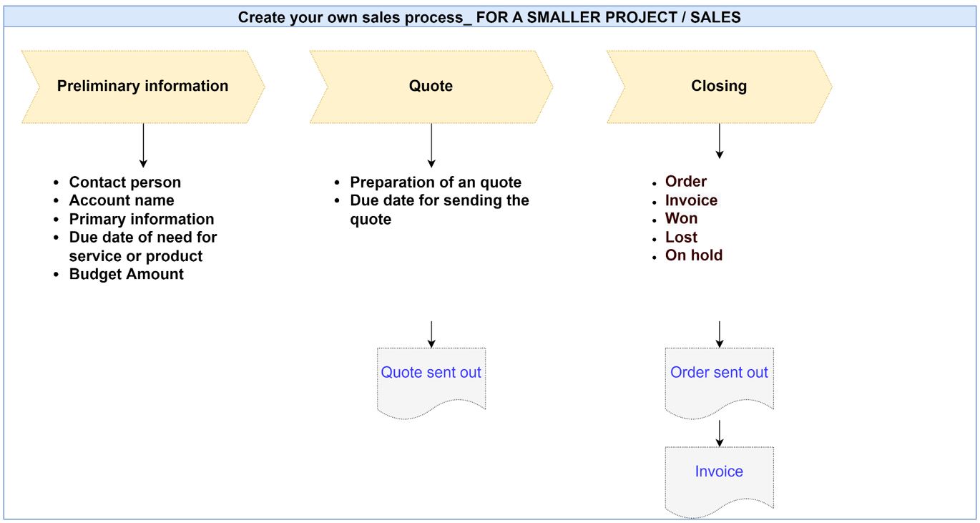Viewport: 980px width, 523px height.
Task: Select the On hold bullet item
Action: tap(694, 255)
